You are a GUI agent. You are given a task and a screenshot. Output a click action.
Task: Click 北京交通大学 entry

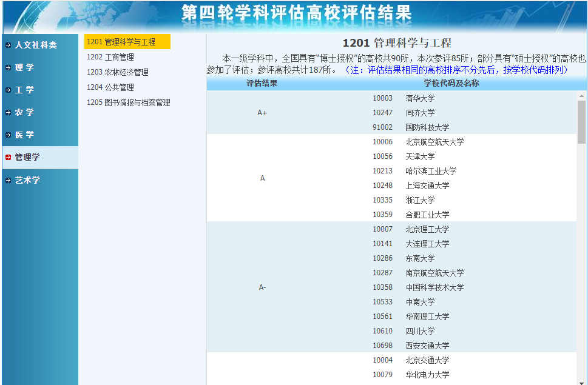click(427, 360)
